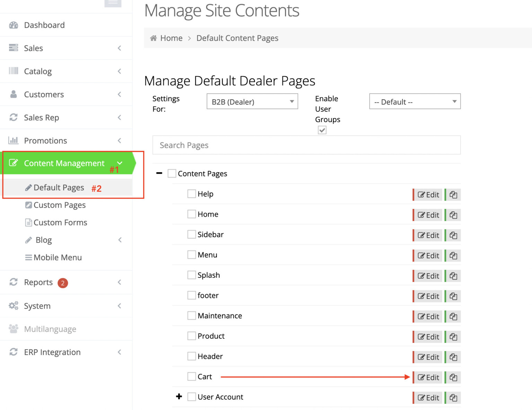
Task: Open the System menu in sidebar
Action: coord(37,306)
